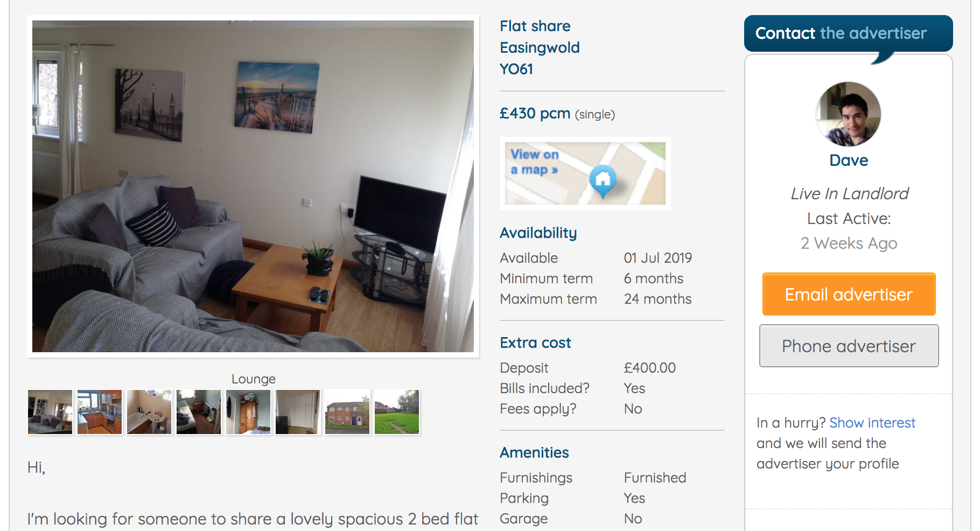Screen dimensions: 980x531
Task: Select the bathroom thumbnail image
Action: click(149, 412)
